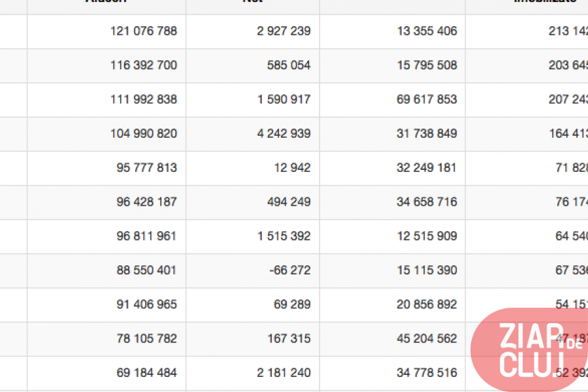Click the Ziar de Cluj watermark logo
The height and width of the screenshot is (392, 588).
[529, 350]
